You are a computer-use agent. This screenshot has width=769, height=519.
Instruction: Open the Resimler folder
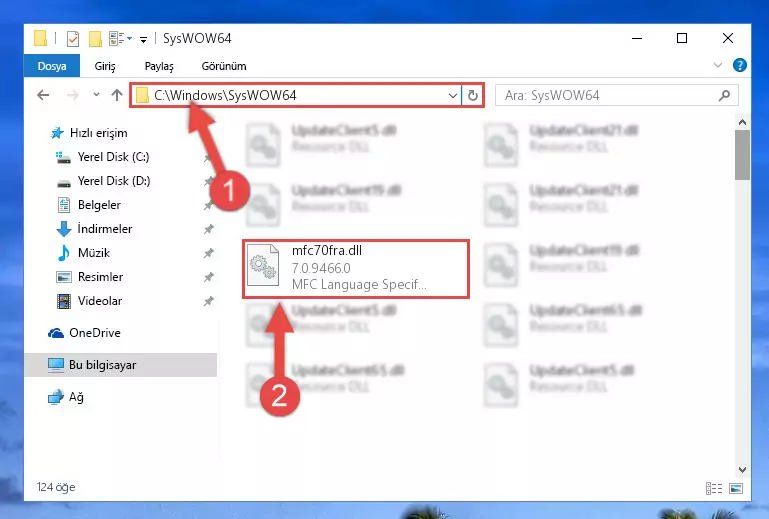101,277
